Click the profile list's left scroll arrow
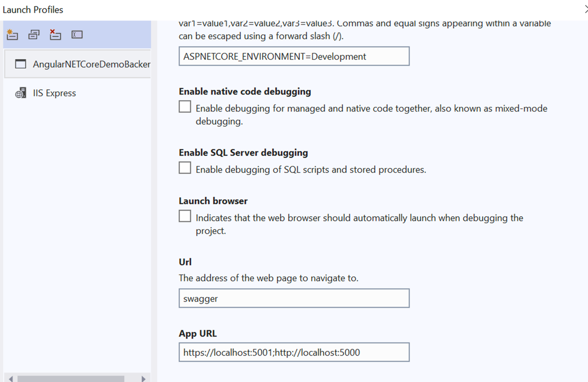 tap(11, 378)
